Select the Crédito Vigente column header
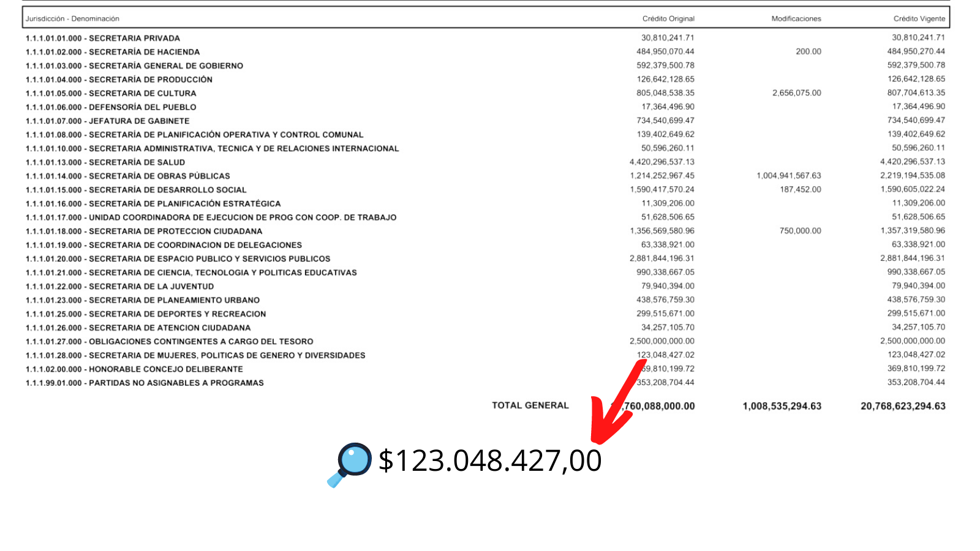 pyautogui.click(x=919, y=19)
